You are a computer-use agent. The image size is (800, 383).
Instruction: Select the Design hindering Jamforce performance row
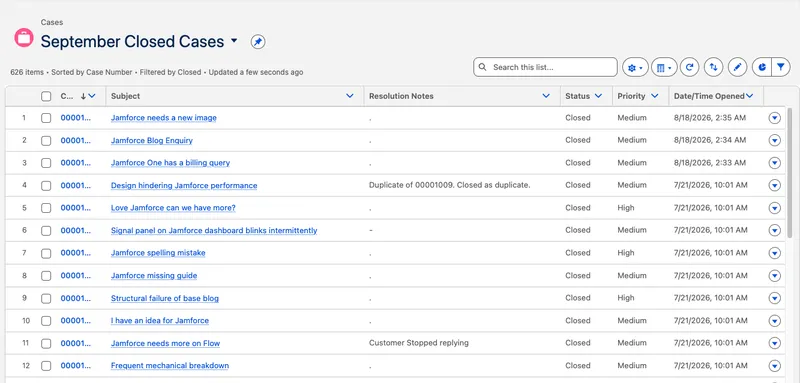pyautogui.click(x=46, y=186)
